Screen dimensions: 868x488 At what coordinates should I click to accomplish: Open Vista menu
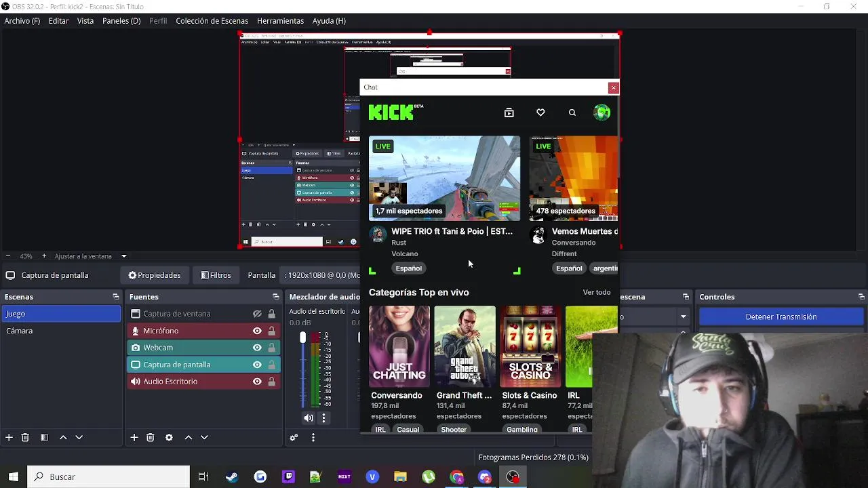click(x=85, y=21)
